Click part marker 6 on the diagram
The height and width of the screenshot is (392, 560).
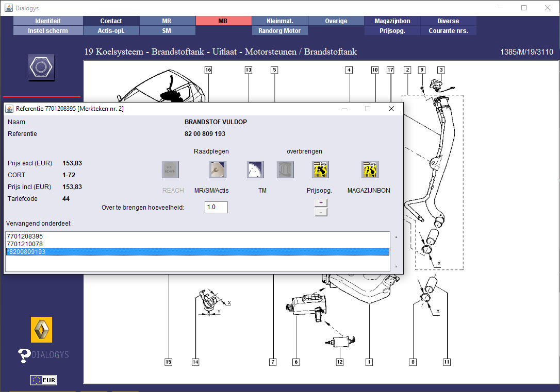click(296, 362)
